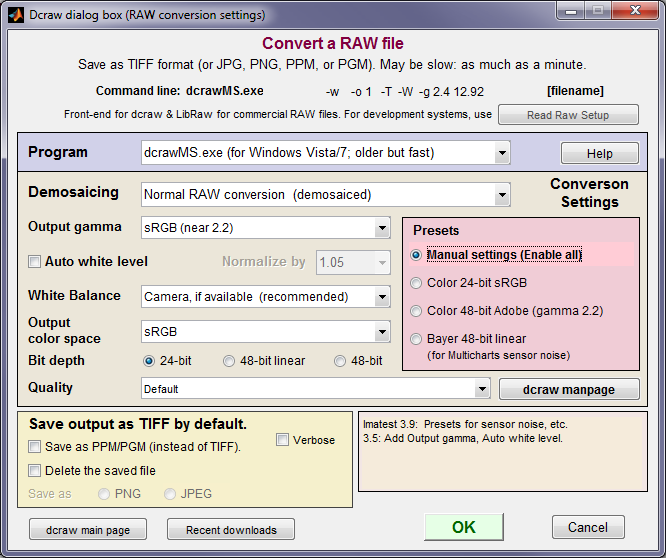Close the Dcraw dialog window

tap(635, 11)
